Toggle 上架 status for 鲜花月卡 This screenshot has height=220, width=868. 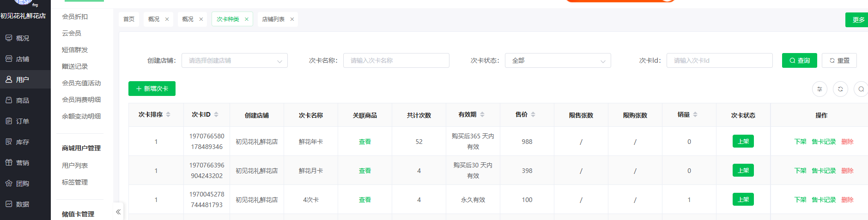pos(743,171)
